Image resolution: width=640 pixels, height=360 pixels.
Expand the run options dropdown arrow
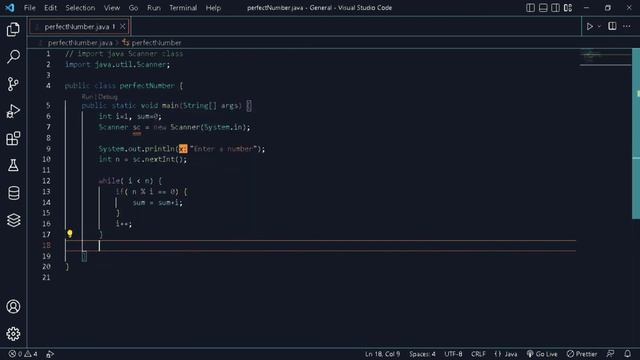point(599,27)
